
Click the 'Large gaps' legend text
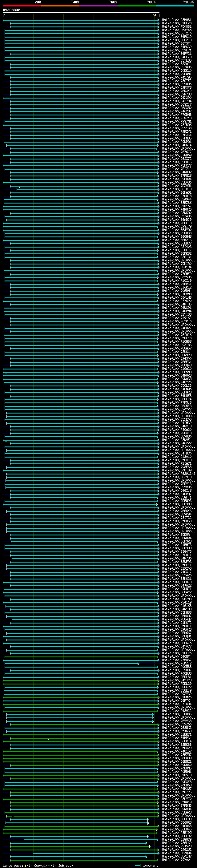click(x=13, y=865)
